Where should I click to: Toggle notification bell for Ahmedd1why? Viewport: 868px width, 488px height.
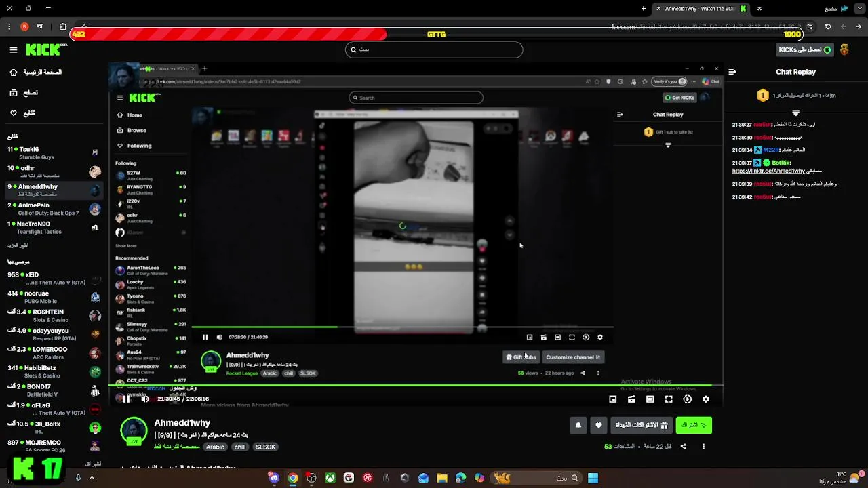coord(578,425)
